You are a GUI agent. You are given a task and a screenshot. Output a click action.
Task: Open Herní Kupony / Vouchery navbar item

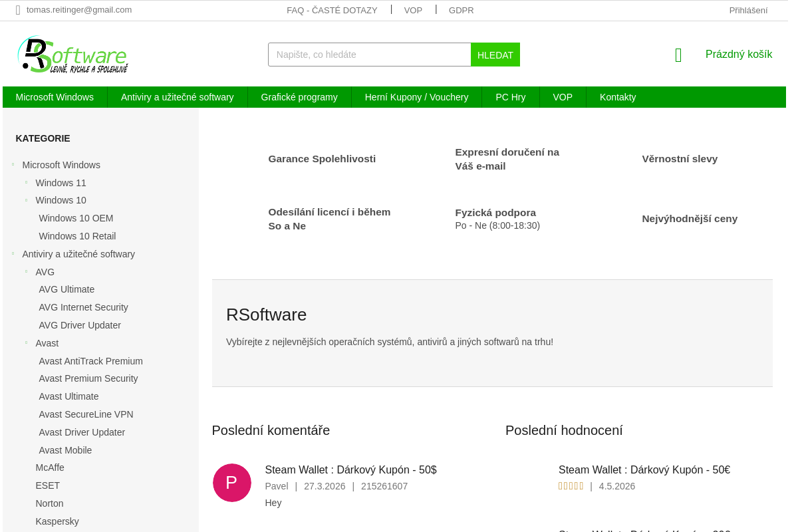click(x=417, y=97)
